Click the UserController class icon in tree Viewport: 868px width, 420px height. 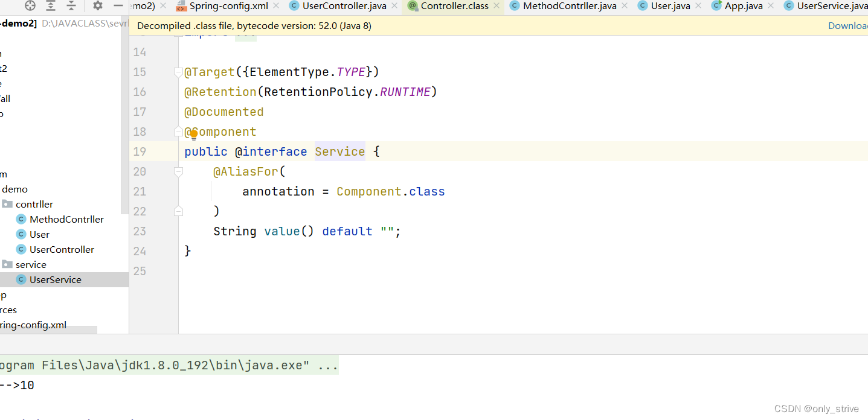coord(21,249)
